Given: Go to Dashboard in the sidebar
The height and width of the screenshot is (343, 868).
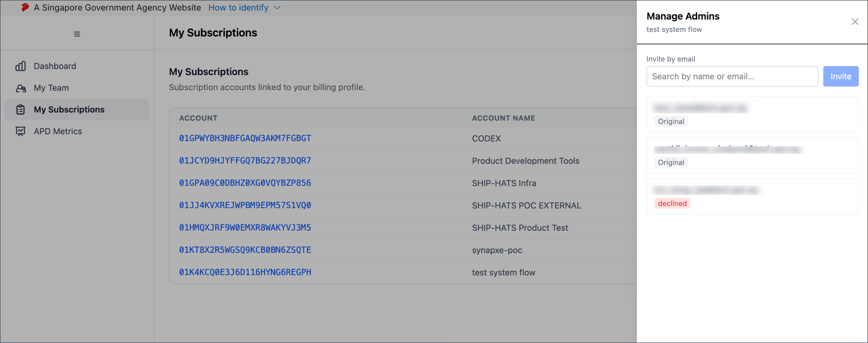Looking at the screenshot, I should click(x=55, y=66).
